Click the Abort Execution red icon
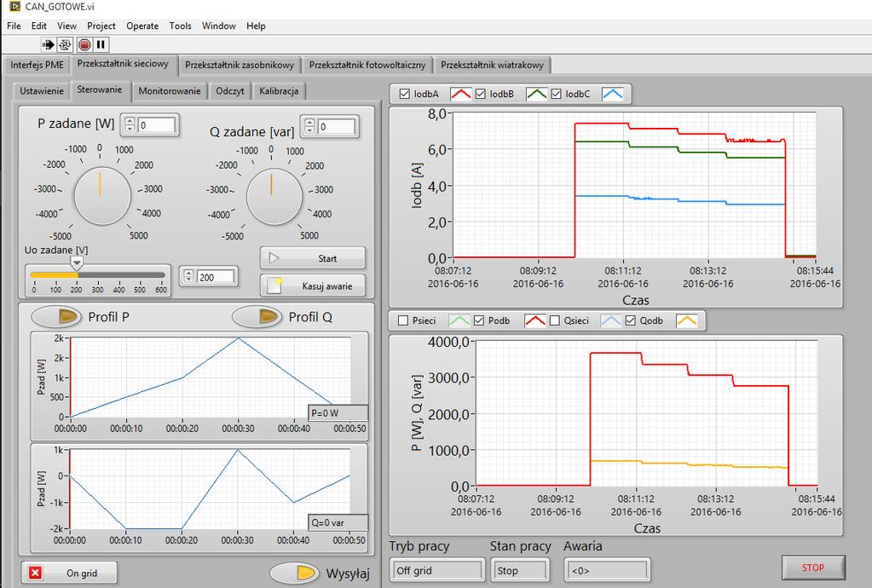This screenshot has width=872, height=588. [x=84, y=44]
